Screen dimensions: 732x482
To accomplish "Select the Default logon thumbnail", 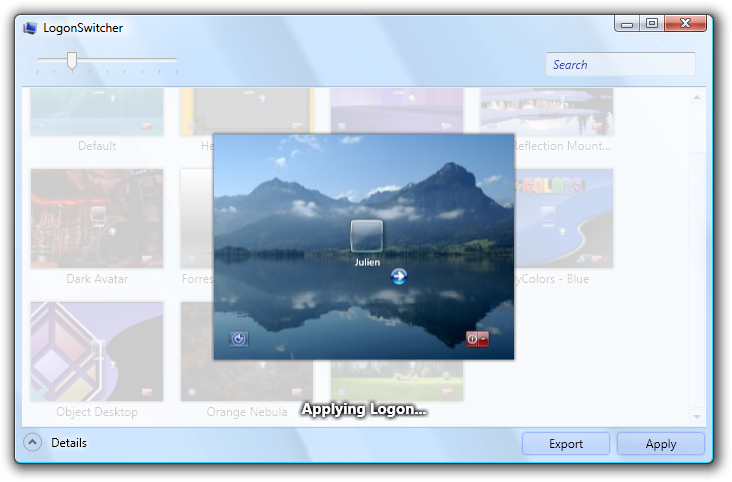I will coord(97,112).
